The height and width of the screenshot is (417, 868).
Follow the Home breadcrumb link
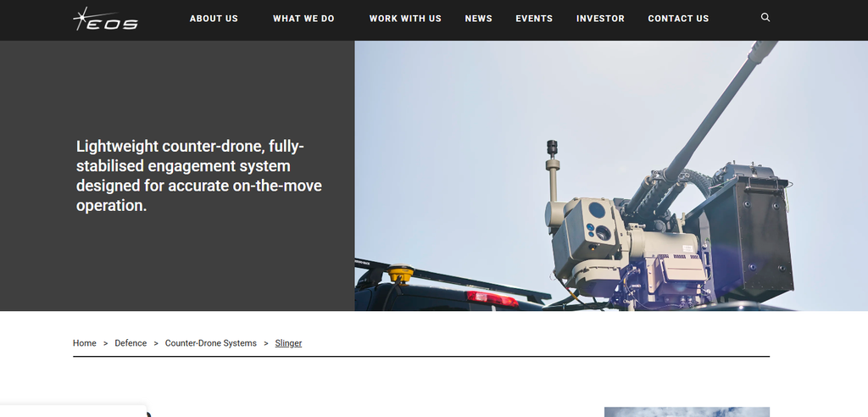coord(84,343)
